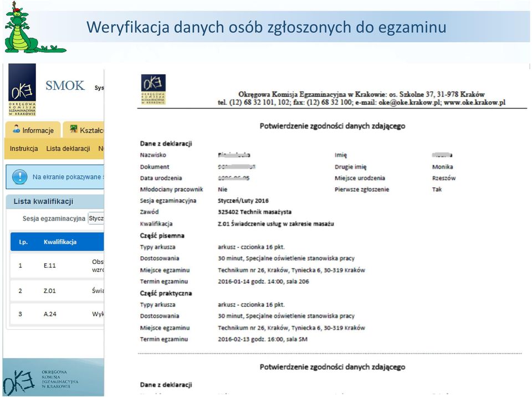Select row with qualification E.11
Viewport: 532px width, 397px height.
click(x=57, y=266)
